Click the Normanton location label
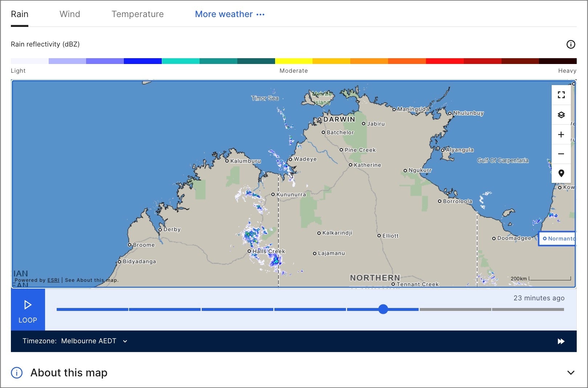This screenshot has width=588, height=388. pos(557,239)
